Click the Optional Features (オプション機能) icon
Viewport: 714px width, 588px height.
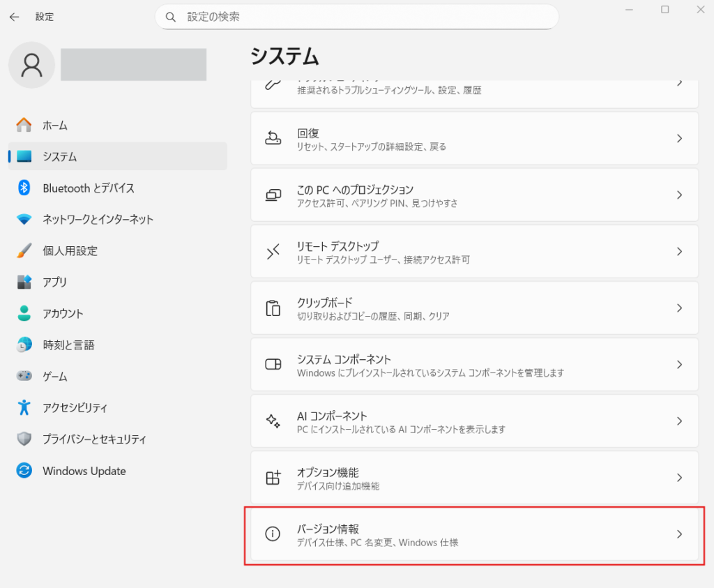273,478
